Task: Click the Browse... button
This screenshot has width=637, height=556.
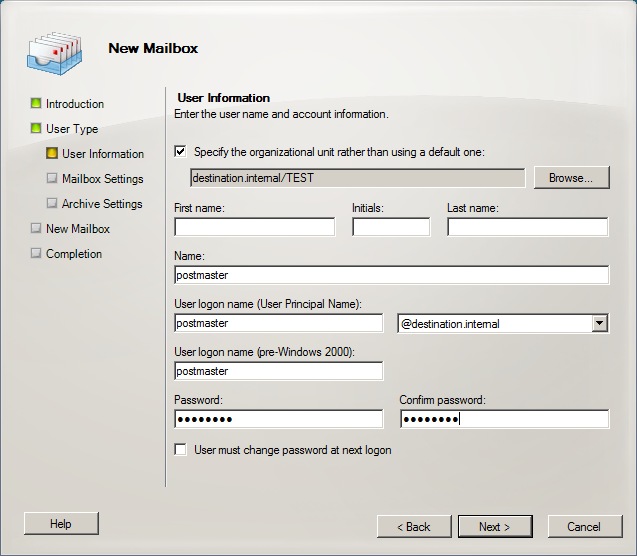Action: pyautogui.click(x=571, y=177)
